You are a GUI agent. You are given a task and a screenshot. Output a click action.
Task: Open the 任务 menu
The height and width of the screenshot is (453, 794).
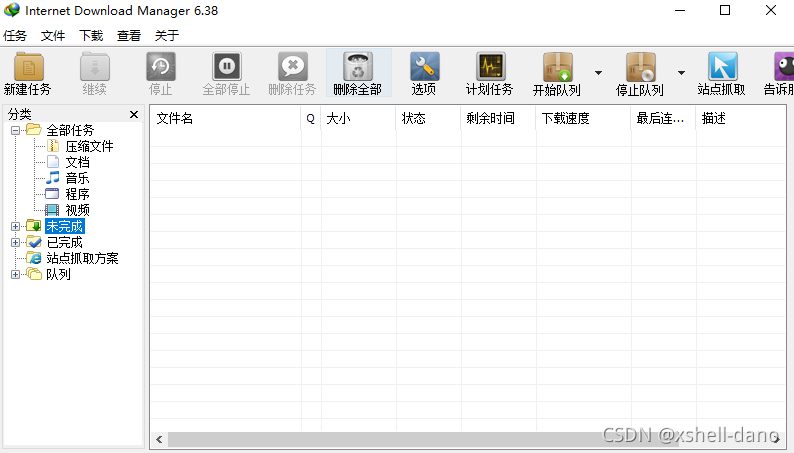(15, 35)
